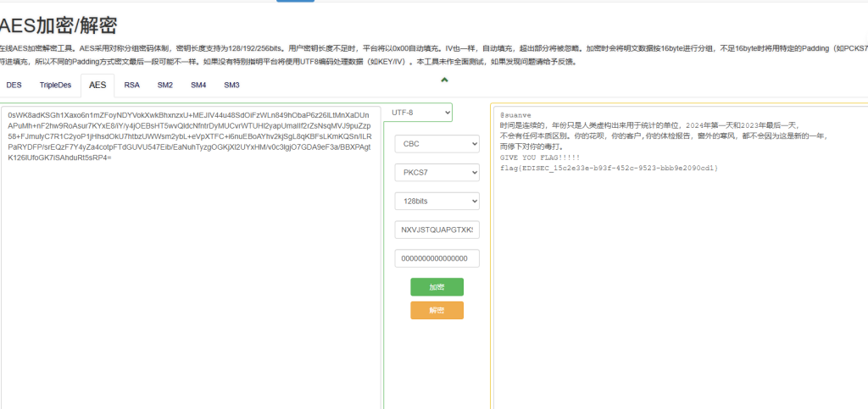Select the SM3 tab
The width and height of the screenshot is (868, 409).
[231, 86]
